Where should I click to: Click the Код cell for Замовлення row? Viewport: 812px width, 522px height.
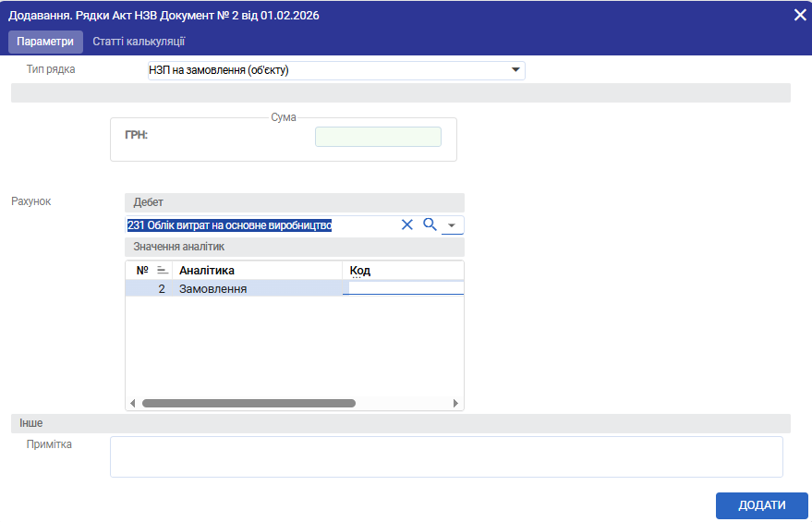coord(402,289)
